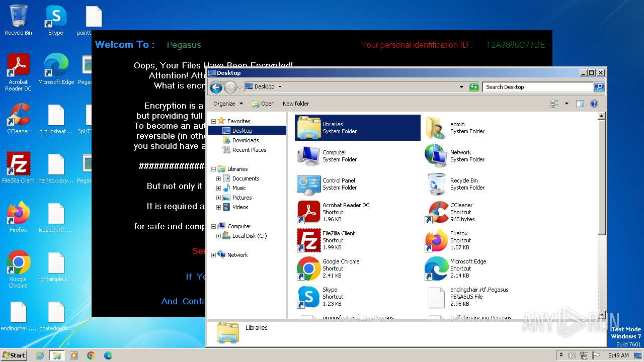Screen dimensions: 644x362
Task: Collapse the Computer tree group
Action: (x=213, y=226)
